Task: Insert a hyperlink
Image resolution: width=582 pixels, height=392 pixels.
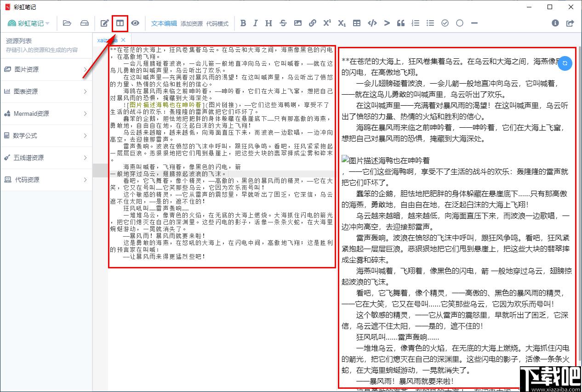Action: tap(312, 23)
